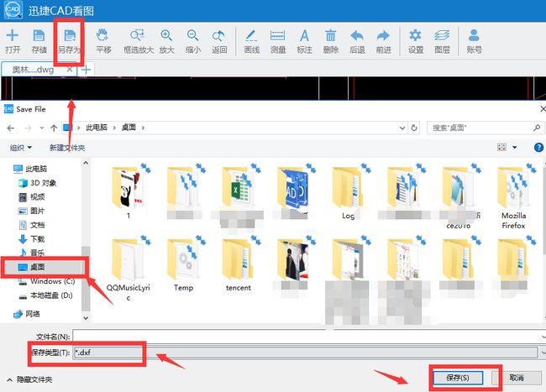Select the Mozilla Firefox folder
Viewport: 546px width, 392px height.
[513, 196]
